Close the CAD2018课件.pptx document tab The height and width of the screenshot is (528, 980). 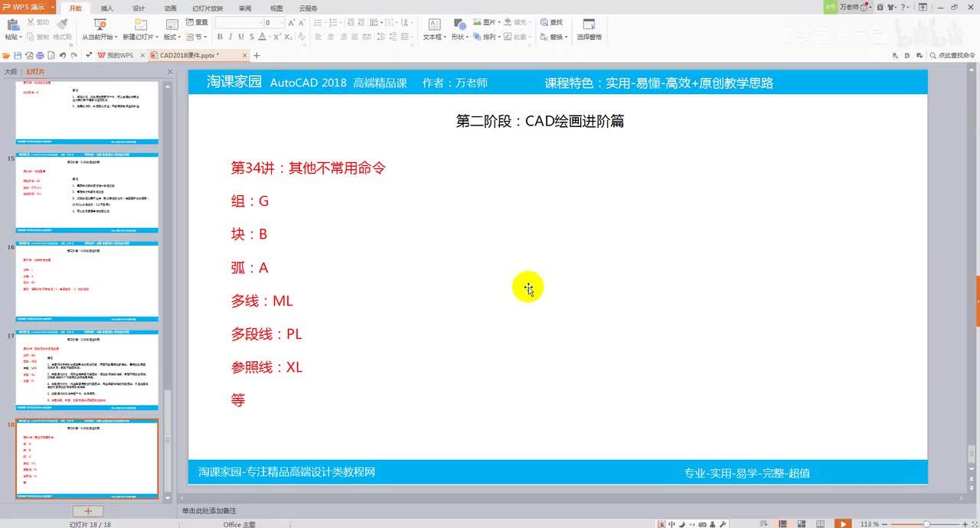click(x=245, y=55)
